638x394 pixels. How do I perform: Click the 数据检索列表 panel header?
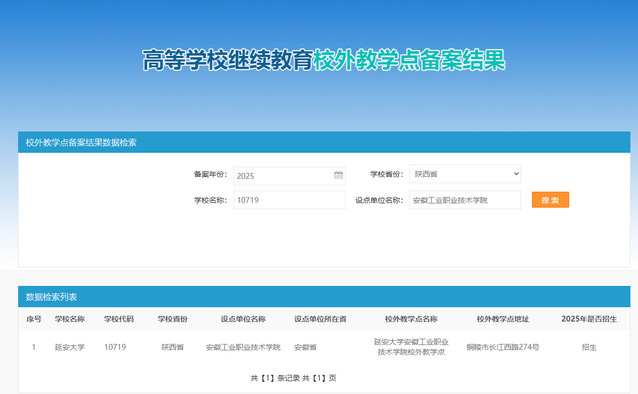[x=324, y=297]
